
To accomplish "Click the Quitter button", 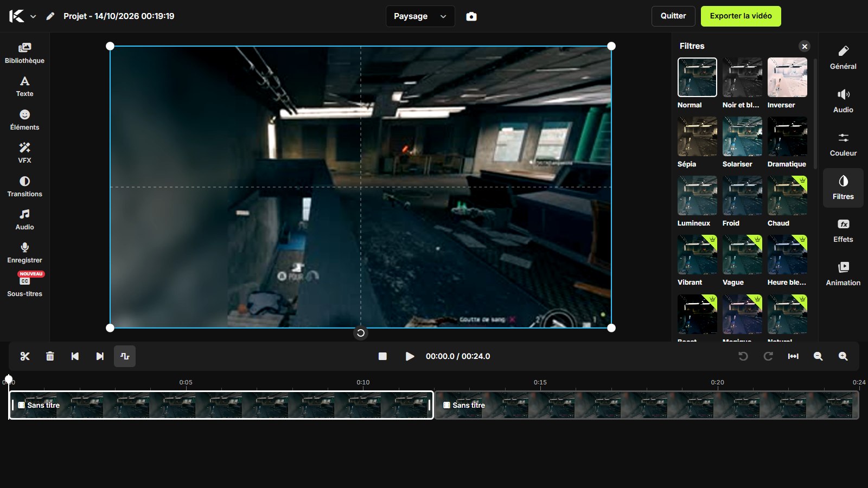I will tap(673, 16).
